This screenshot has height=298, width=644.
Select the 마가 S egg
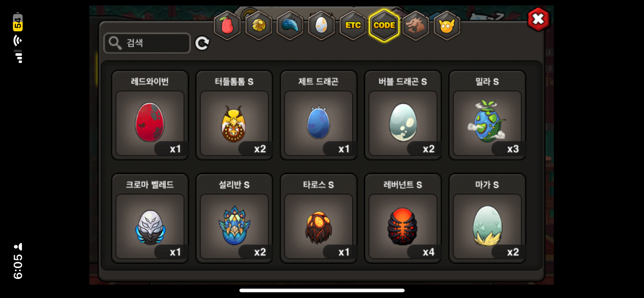pos(487,218)
